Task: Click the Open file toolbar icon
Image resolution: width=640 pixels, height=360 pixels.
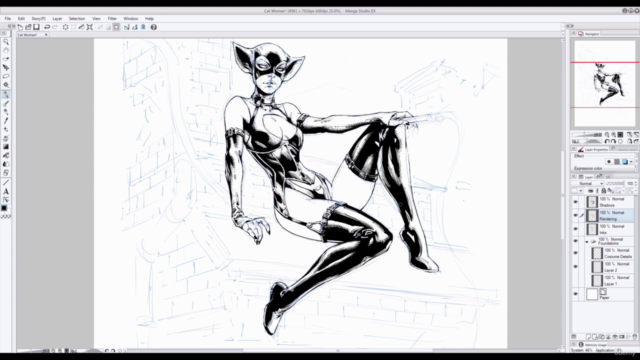Action: 28,27
